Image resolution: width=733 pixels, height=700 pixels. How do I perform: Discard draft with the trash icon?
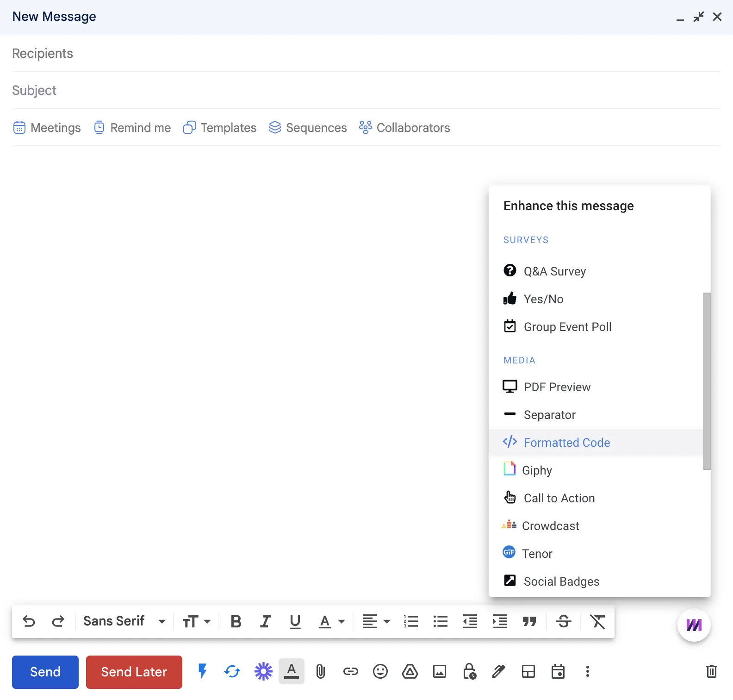711,671
